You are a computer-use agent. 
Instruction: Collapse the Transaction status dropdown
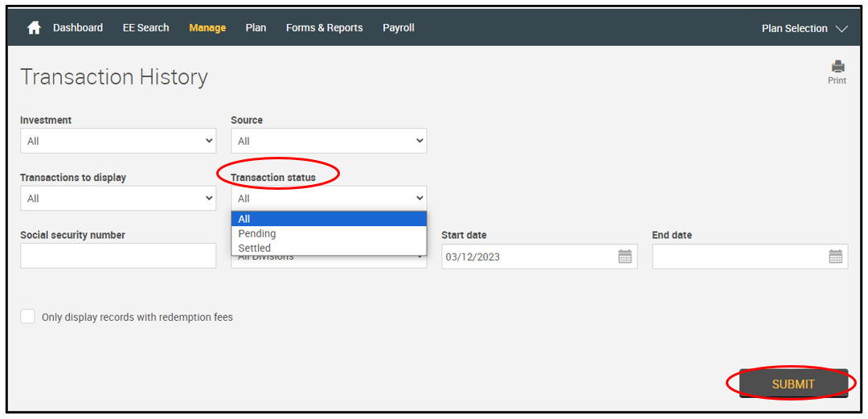[x=328, y=199]
